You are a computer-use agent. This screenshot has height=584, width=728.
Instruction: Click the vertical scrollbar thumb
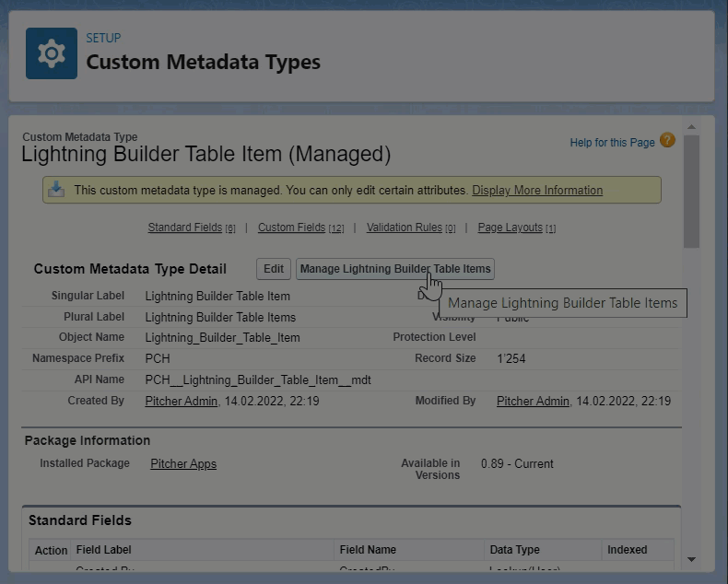[691, 191]
